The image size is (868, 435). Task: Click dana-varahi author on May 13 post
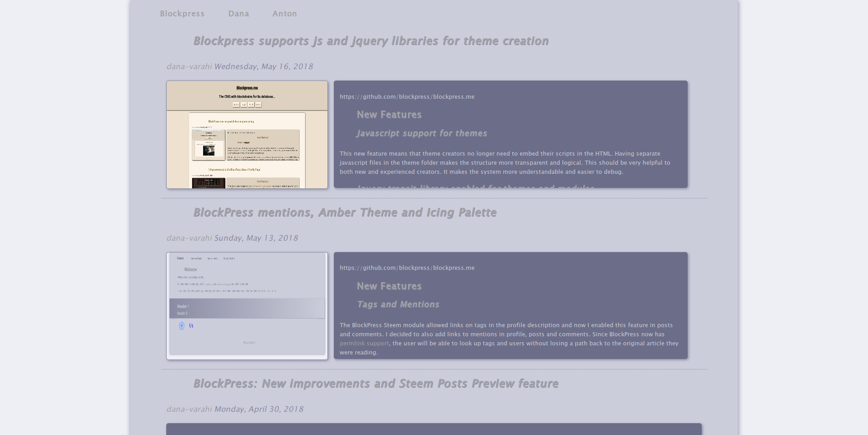point(189,238)
